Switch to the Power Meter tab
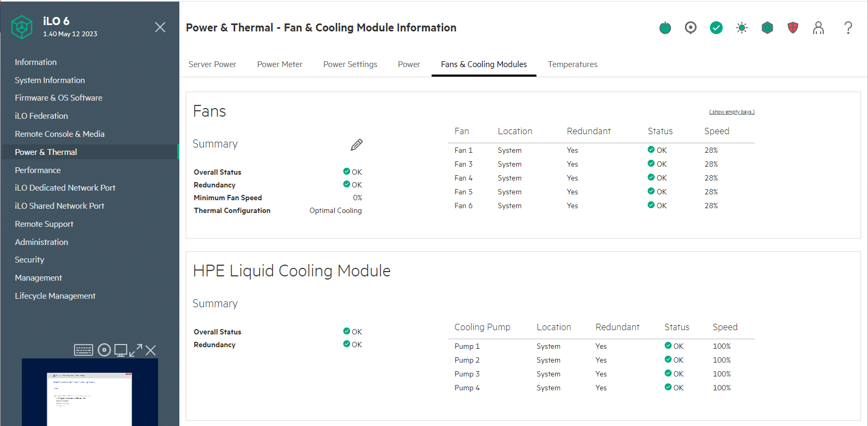Viewport: 868px width, 426px height. tap(279, 64)
